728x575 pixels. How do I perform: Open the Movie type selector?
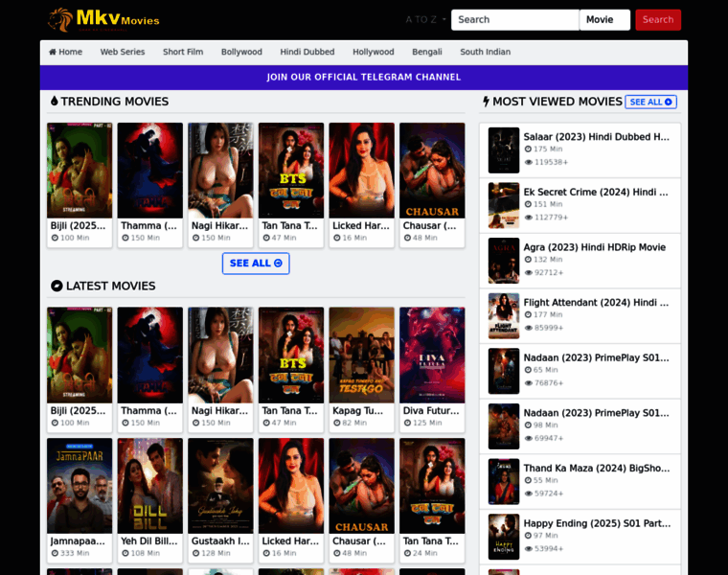(x=604, y=20)
